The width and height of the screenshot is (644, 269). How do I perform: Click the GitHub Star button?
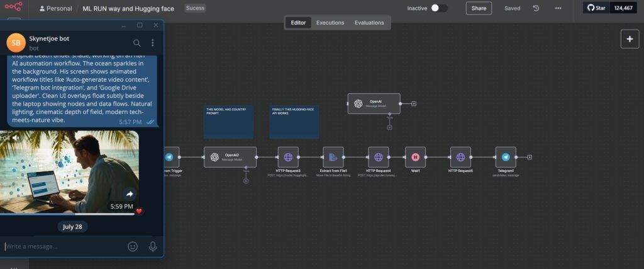pos(596,8)
